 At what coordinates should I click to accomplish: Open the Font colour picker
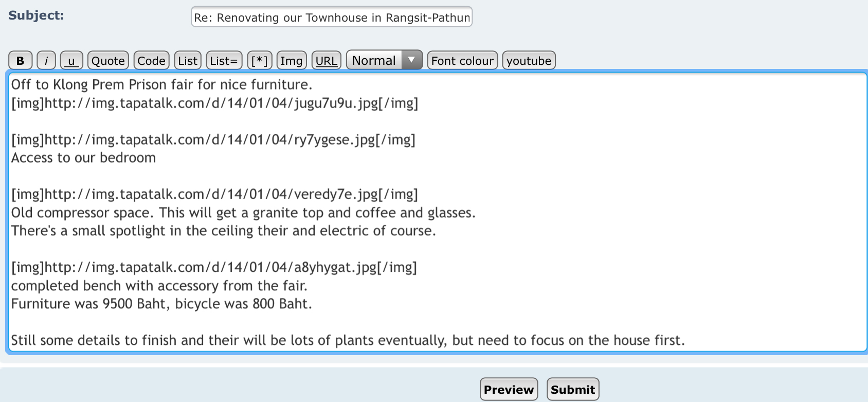(x=462, y=61)
